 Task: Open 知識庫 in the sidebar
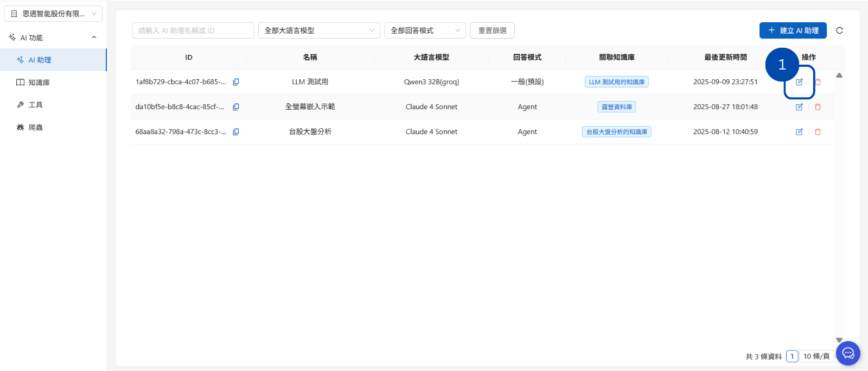pyautogui.click(x=39, y=83)
